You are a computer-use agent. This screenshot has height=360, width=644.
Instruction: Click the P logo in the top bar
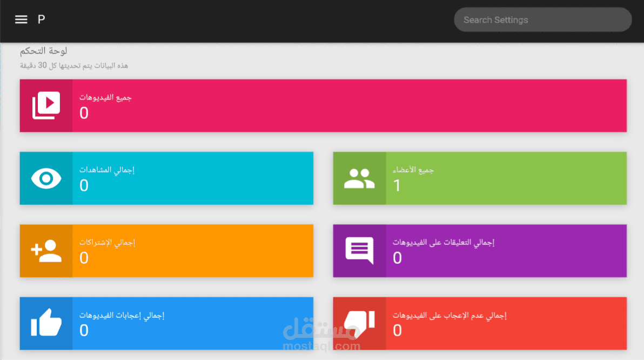(x=41, y=19)
